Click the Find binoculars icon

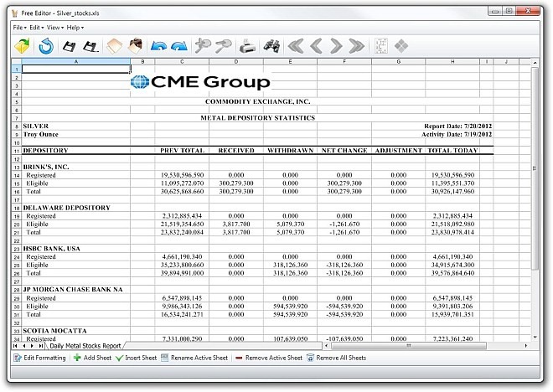tap(271, 46)
